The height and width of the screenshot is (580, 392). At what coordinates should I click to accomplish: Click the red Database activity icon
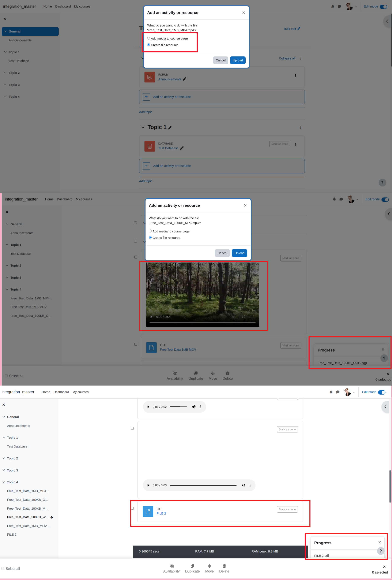click(x=150, y=146)
